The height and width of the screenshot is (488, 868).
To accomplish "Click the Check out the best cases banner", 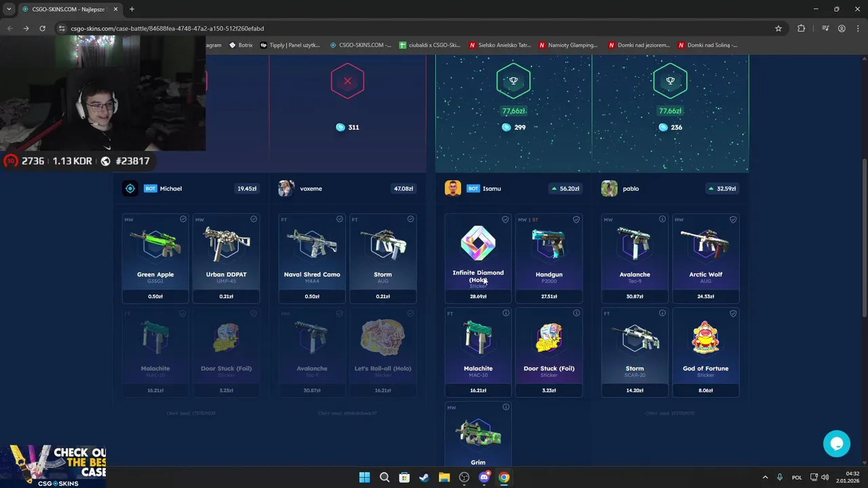I will [53, 466].
